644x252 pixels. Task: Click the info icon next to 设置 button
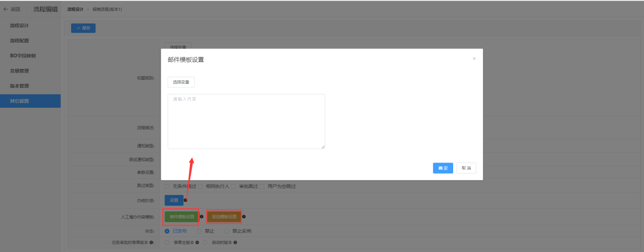pyautogui.click(x=186, y=200)
